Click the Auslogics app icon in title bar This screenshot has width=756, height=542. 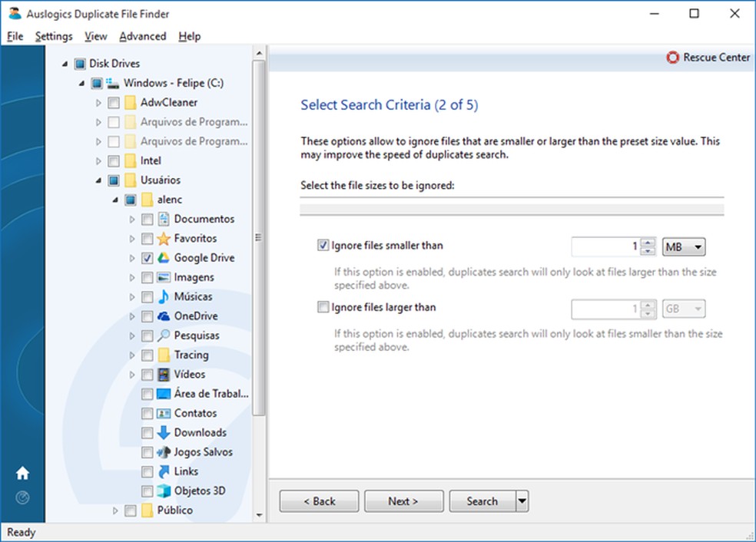point(15,14)
